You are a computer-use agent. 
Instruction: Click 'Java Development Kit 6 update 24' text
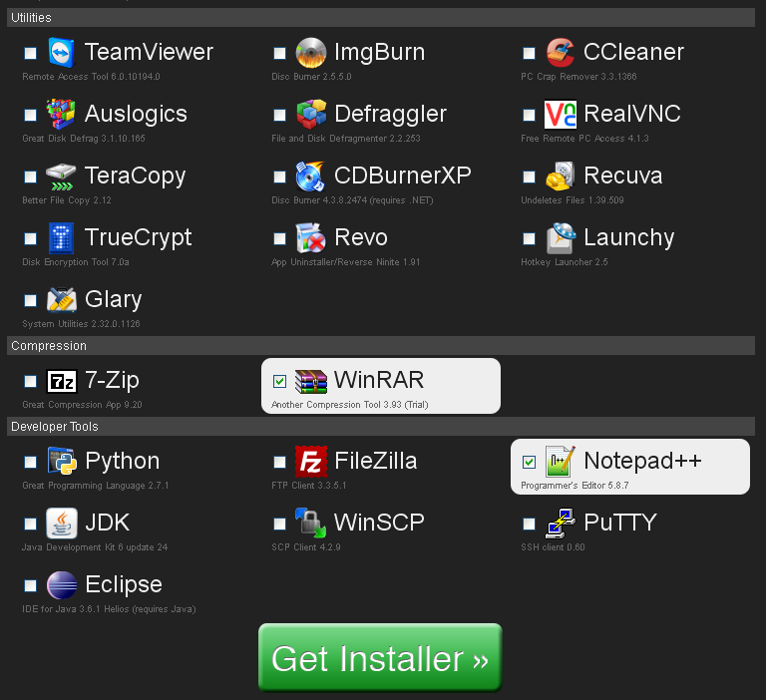[95, 547]
